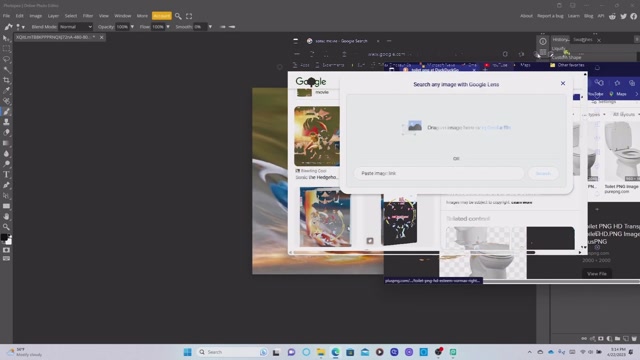The width and height of the screenshot is (640, 360).
Task: Select the Pen tool
Action: point(6,185)
